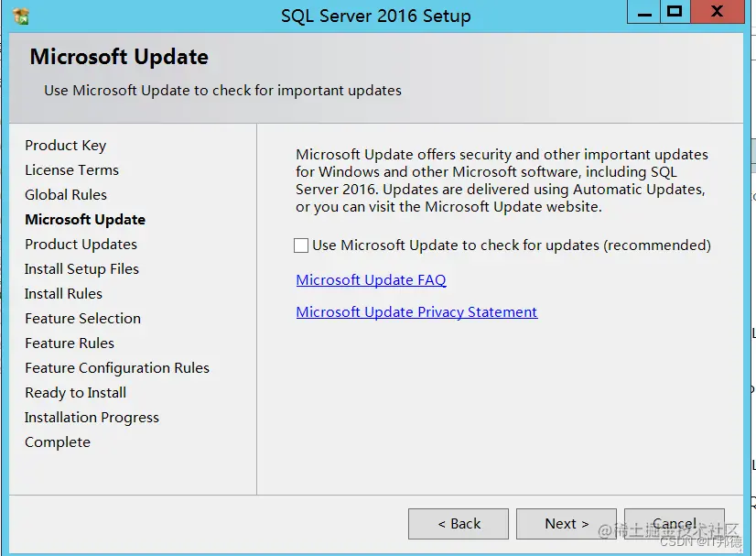The width and height of the screenshot is (756, 556).
Task: Click the Microsoft Update page heading
Action: (x=119, y=57)
